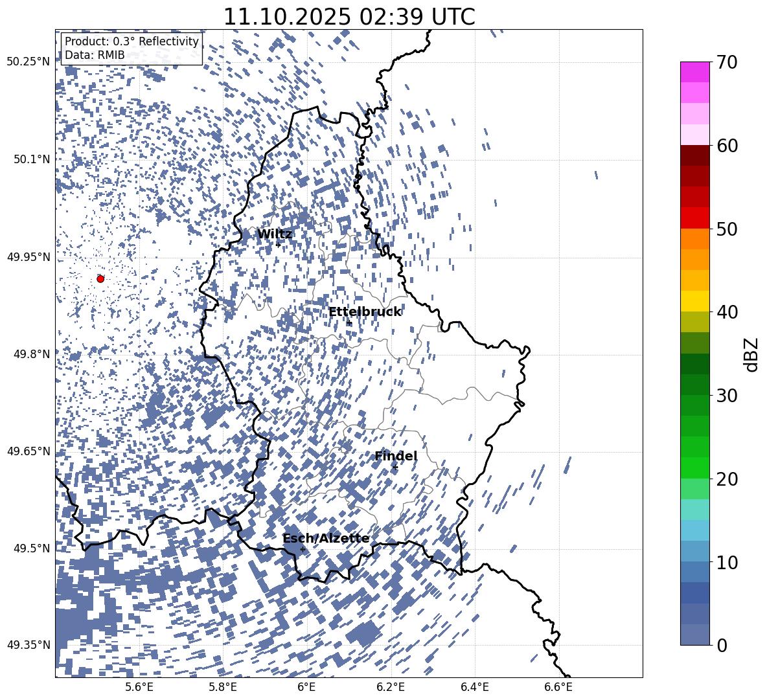
Task: Click the 5.6°E longitude label
Action: 139,687
